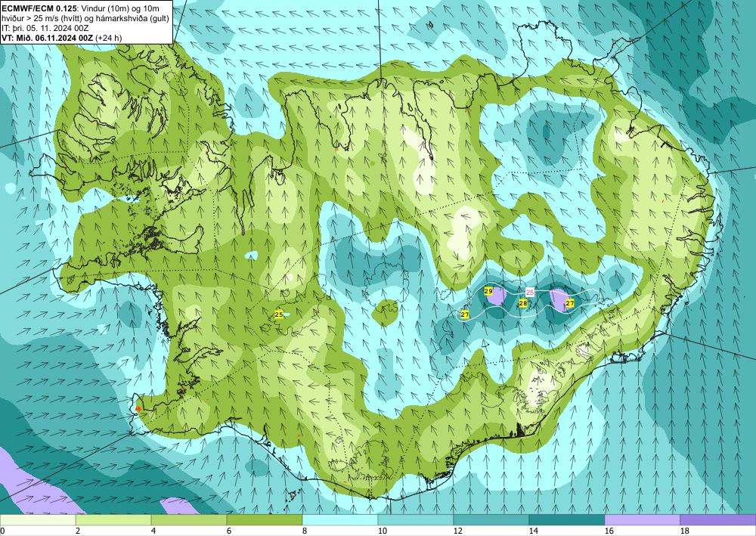
Task: Click the white-boxed pink 25 contour label
Action: [530, 292]
